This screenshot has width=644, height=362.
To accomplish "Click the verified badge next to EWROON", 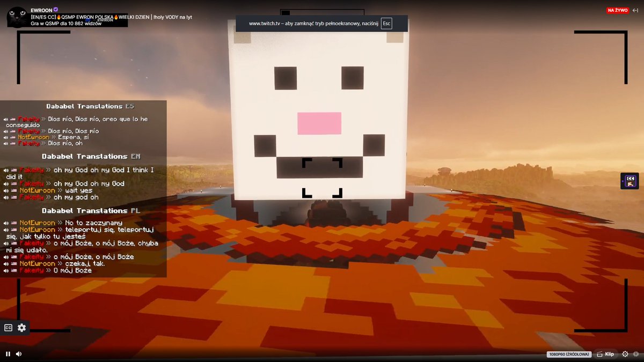I will 56,10.
